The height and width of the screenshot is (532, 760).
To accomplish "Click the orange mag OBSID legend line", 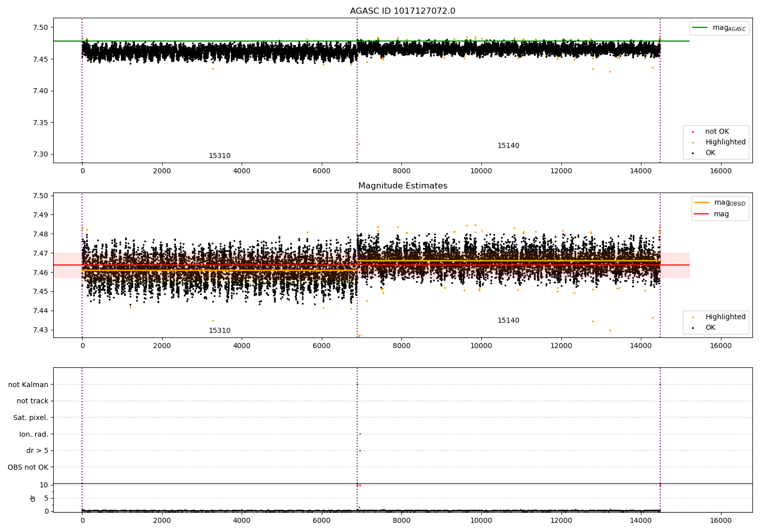I will (x=701, y=202).
